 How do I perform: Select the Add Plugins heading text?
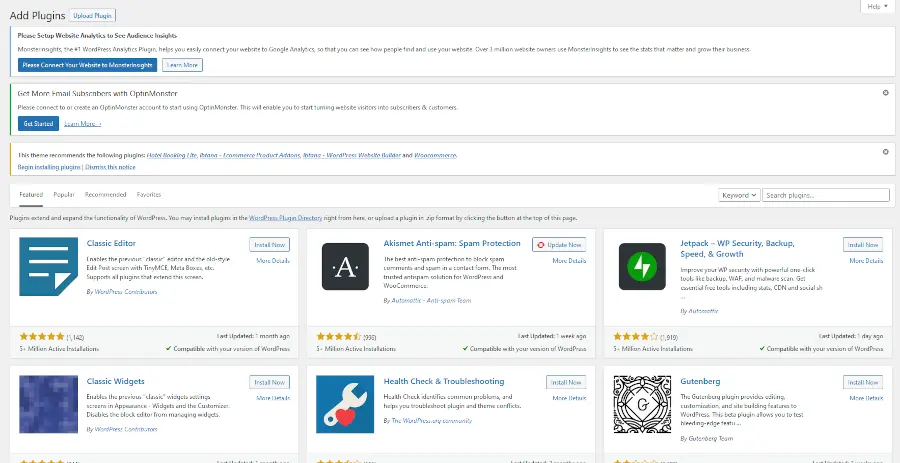point(36,15)
